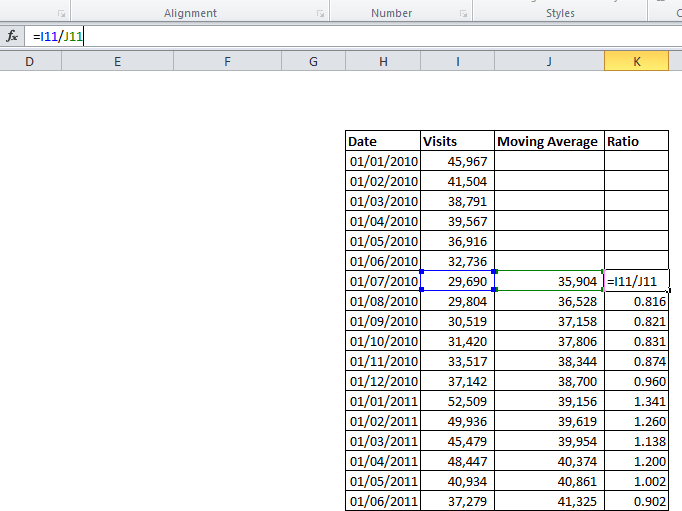Viewport: 682px width, 511px height.
Task: Open the dialog launcher left of Alignment
Action: coord(61,14)
